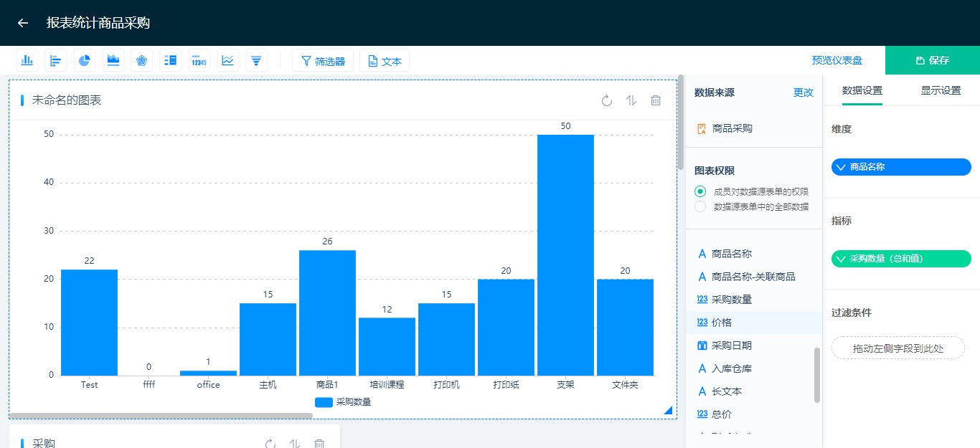980x448 pixels.
Task: Add a column chart from the toolbar
Action: (27, 60)
